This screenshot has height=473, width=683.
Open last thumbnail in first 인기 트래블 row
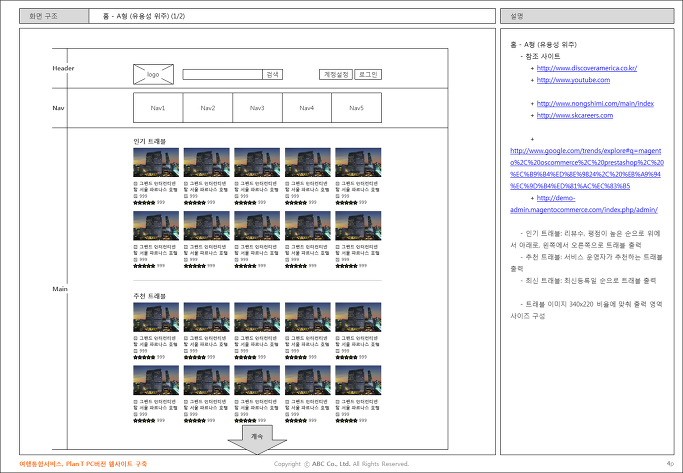[x=358, y=162]
